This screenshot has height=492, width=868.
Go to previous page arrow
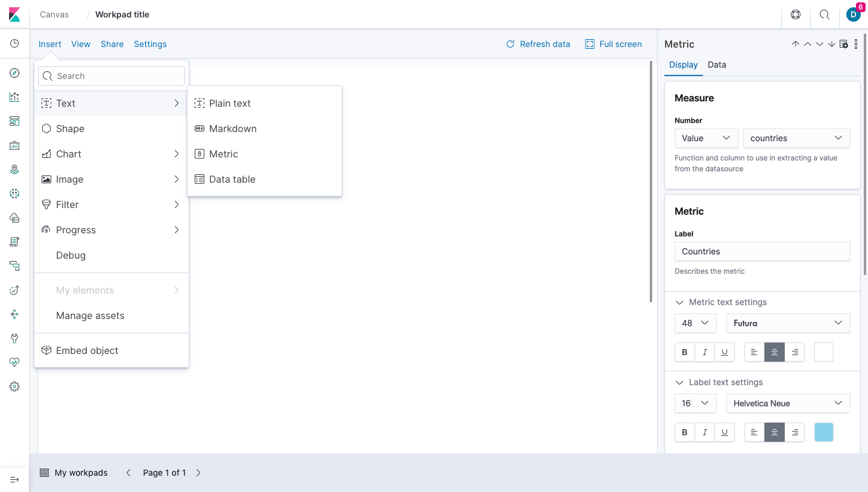pyautogui.click(x=128, y=473)
